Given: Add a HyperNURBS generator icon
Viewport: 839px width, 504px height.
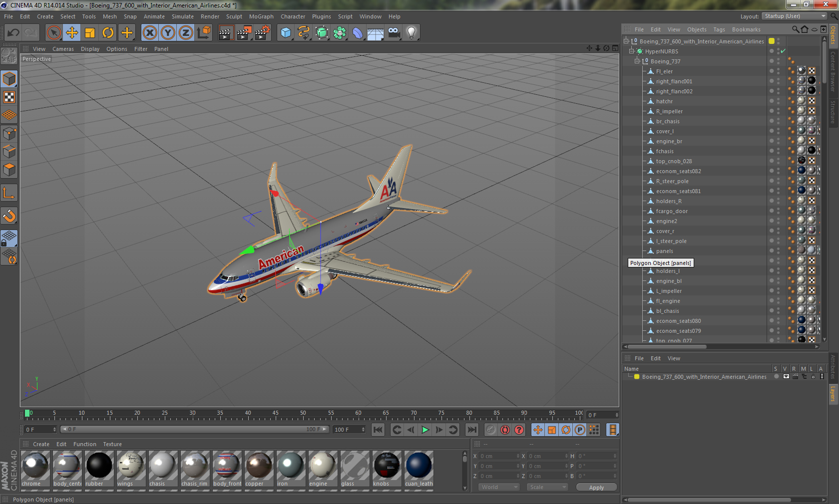Looking at the screenshot, I should pyautogui.click(x=322, y=33).
